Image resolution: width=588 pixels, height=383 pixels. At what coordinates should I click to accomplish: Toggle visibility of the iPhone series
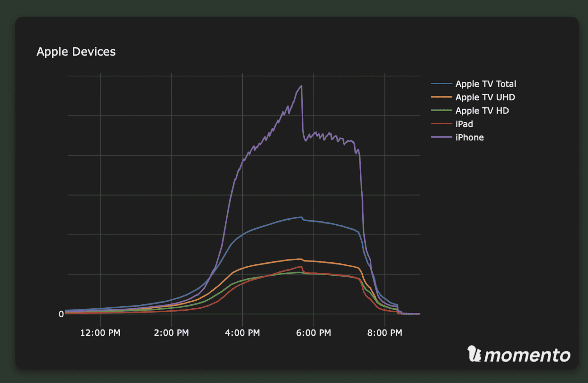point(469,138)
